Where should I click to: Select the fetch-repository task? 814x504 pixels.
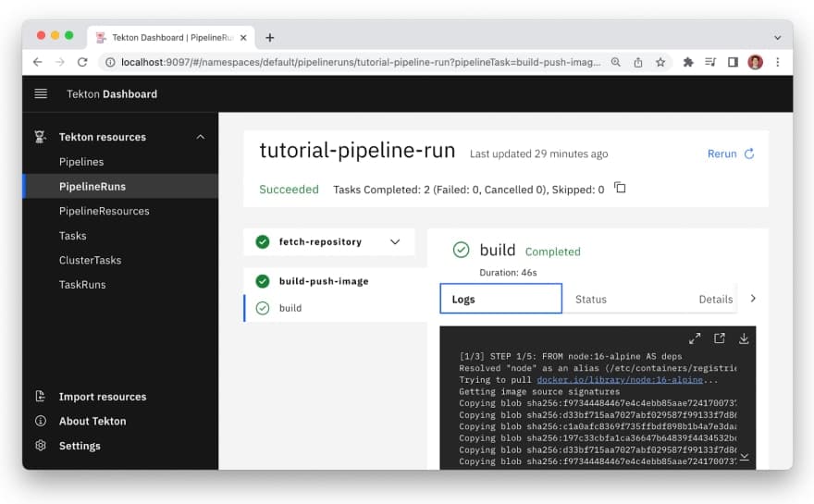point(329,242)
